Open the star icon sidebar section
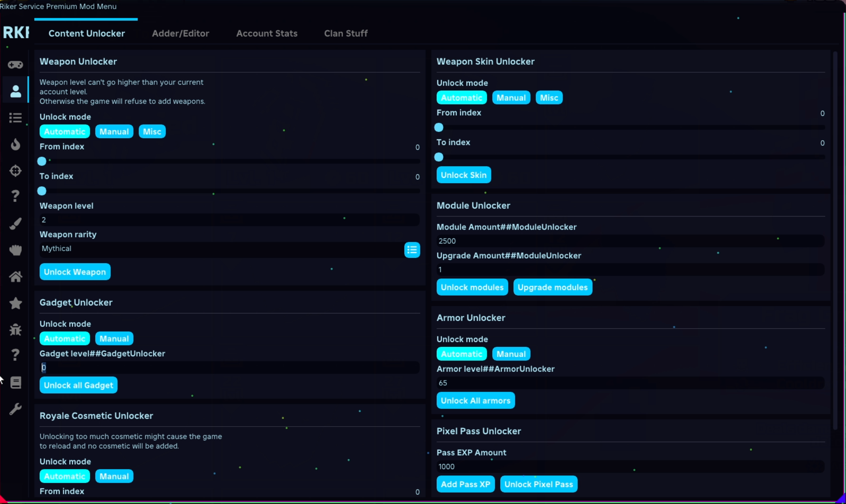The width and height of the screenshot is (846, 504). click(16, 303)
